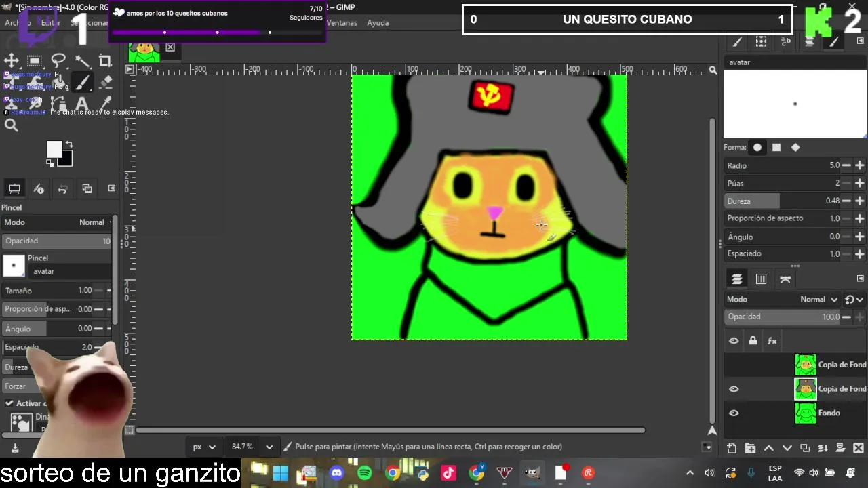This screenshot has height=488, width=868.
Task: Select the Crop tool
Action: (105, 61)
